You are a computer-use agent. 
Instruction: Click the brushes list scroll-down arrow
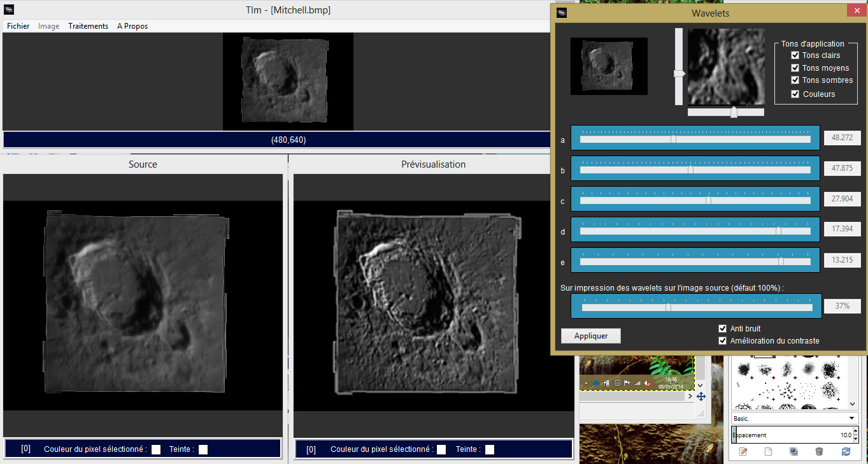853,405
